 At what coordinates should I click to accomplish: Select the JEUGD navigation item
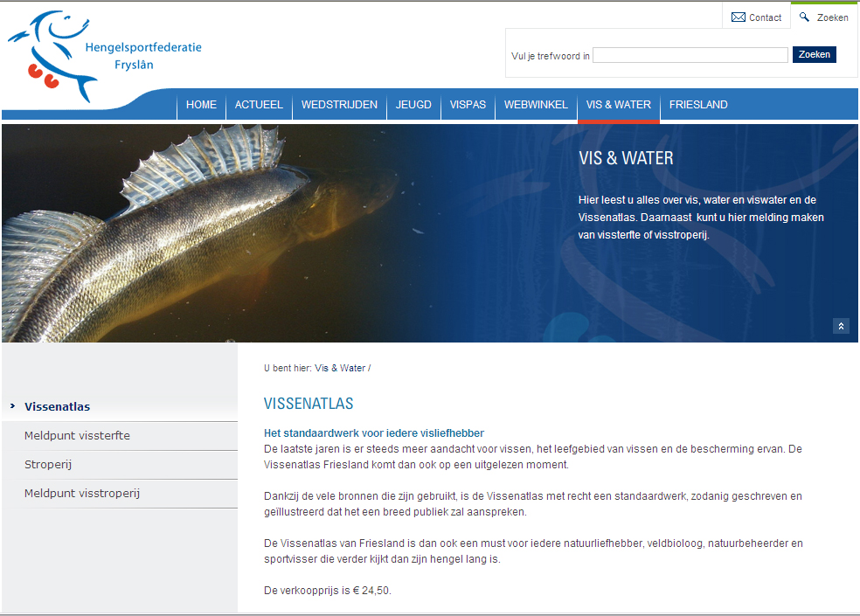click(x=413, y=105)
